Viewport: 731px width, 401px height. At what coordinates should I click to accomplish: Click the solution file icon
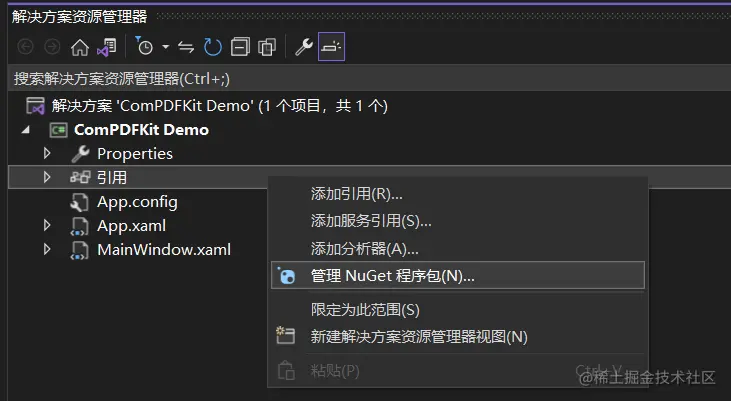click(x=35, y=106)
